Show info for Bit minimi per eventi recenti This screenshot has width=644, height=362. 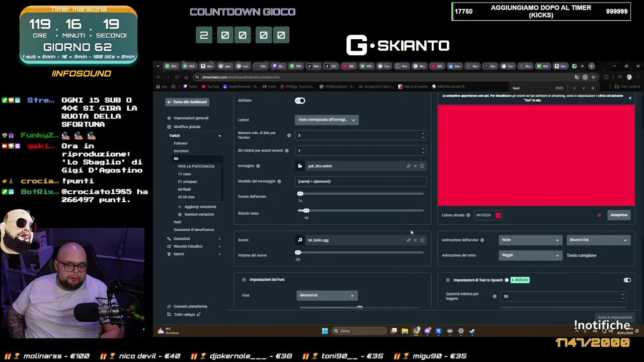click(287, 150)
